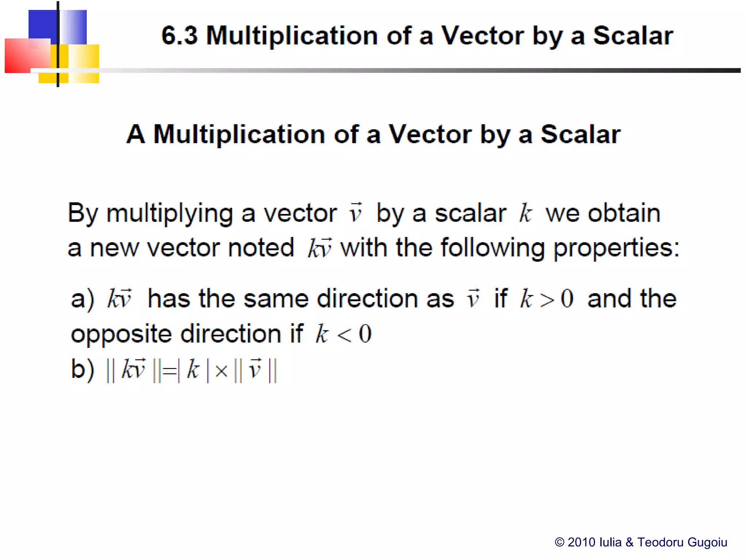Click the norm formula ||kv|| = |k| × ||v||
The width and height of the screenshot is (747, 560).
(191, 370)
